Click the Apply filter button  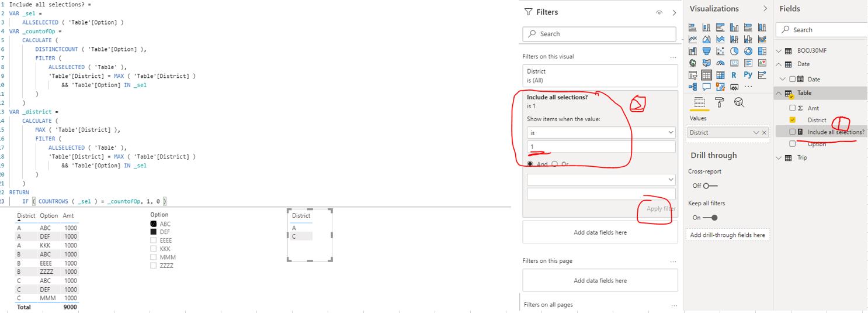tap(661, 208)
